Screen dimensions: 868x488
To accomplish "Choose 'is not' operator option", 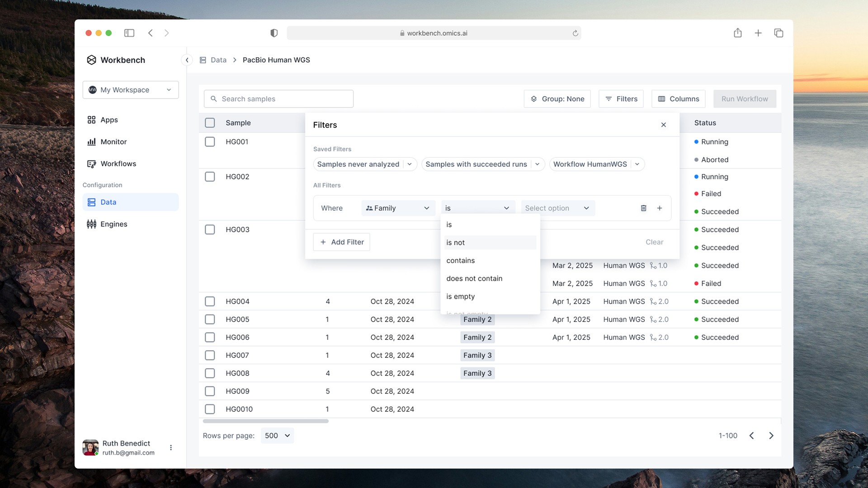I will point(490,243).
